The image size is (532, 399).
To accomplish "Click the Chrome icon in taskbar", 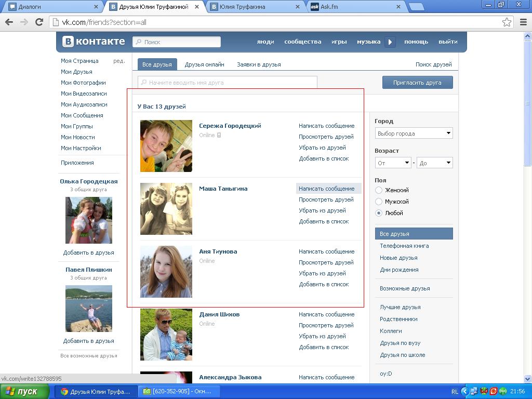I will [x=64, y=392].
